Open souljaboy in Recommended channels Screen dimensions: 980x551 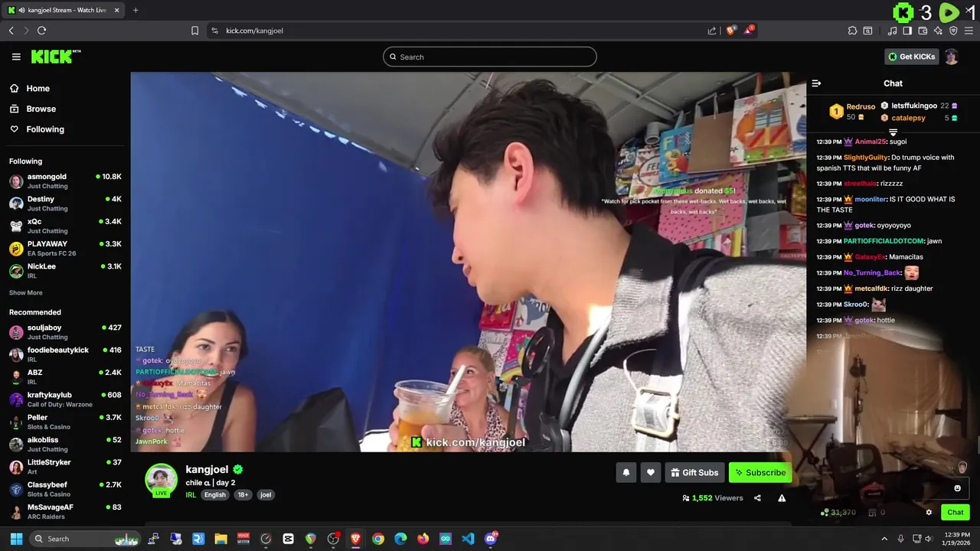(65, 331)
